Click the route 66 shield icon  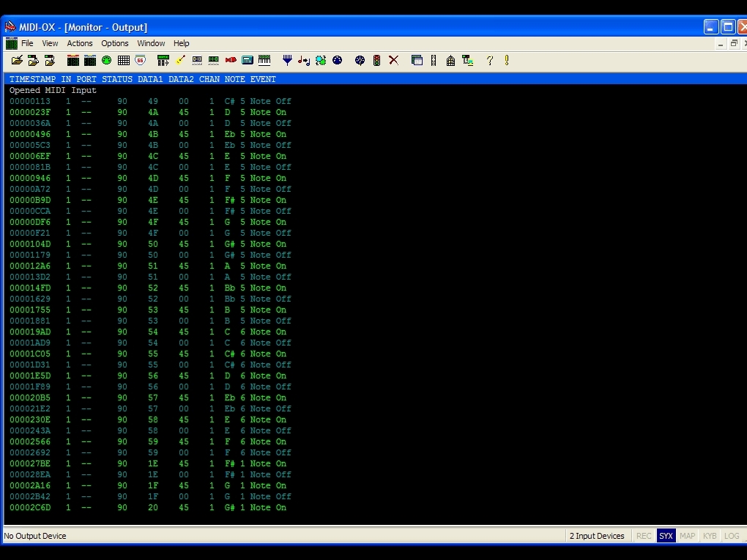tap(140, 61)
